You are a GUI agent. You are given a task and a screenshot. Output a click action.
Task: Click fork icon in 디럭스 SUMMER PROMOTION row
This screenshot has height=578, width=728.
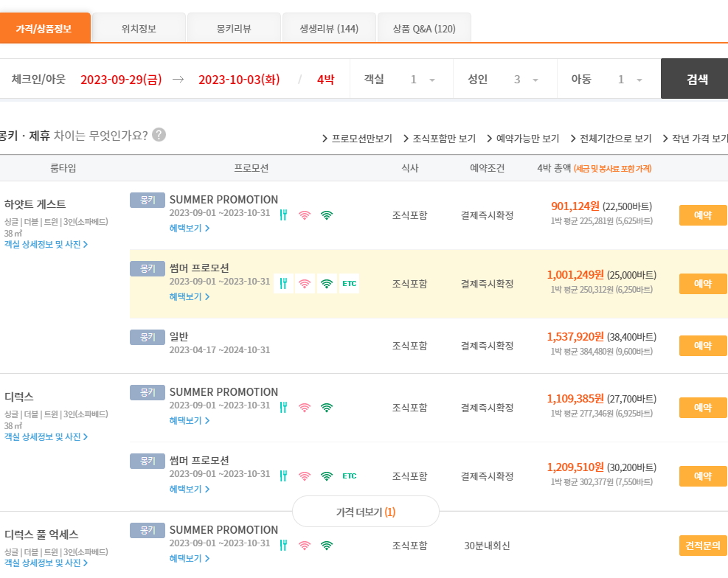pos(284,408)
